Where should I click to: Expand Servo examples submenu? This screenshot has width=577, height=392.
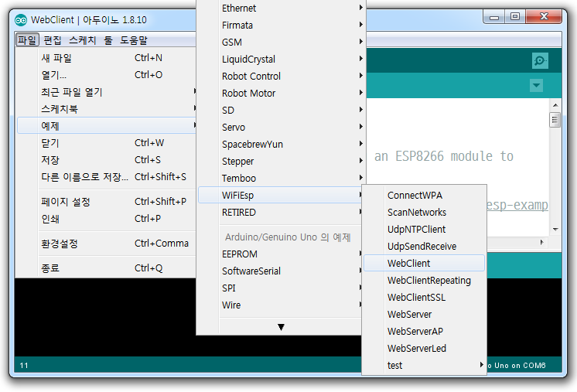click(282, 127)
